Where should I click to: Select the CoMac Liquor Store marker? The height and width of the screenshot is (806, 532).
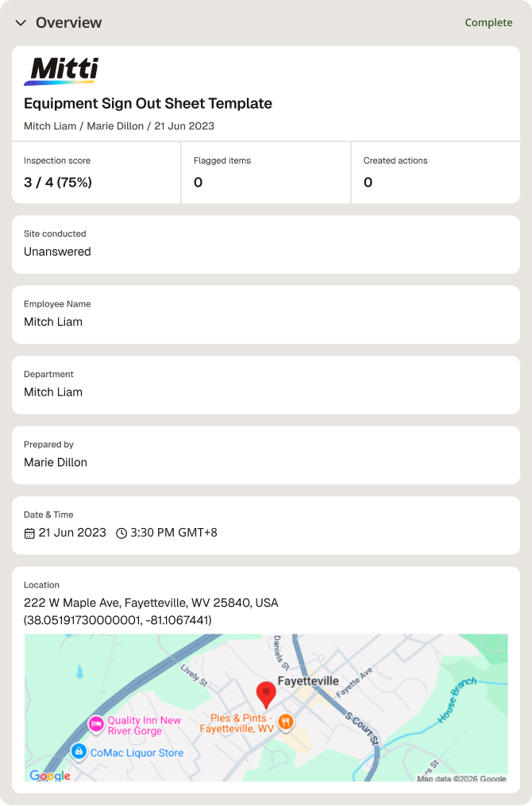(x=78, y=751)
